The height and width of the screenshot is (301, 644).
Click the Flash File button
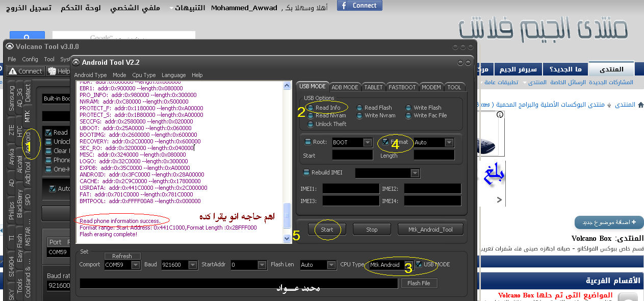coord(419,283)
